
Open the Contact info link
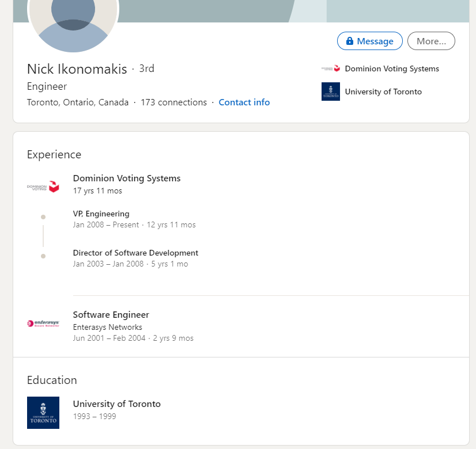point(244,102)
